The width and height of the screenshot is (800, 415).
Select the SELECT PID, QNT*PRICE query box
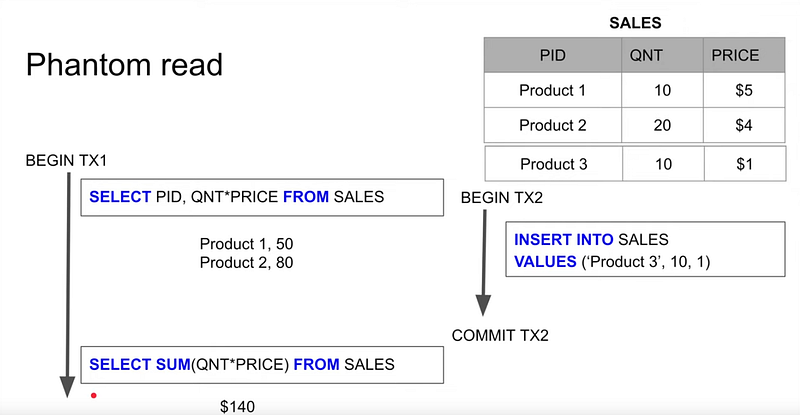coord(262,197)
